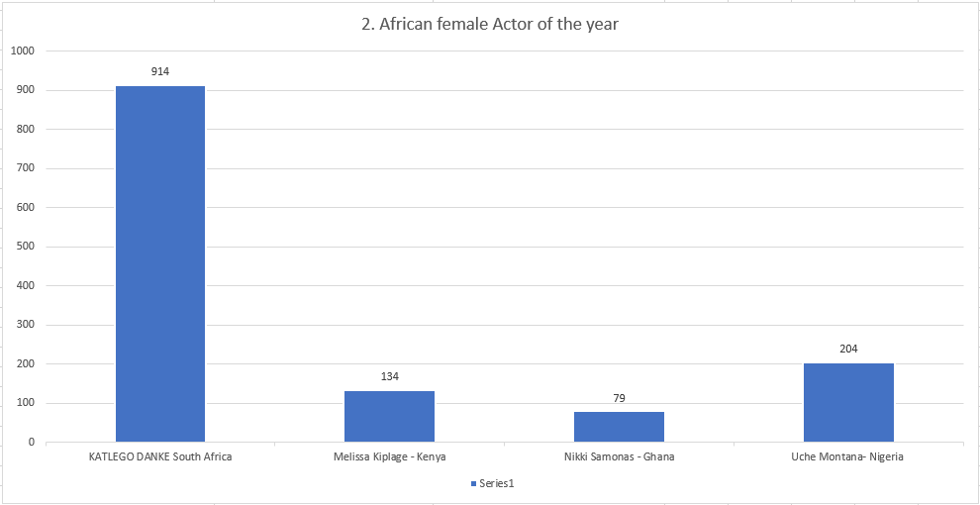Image resolution: width=980 pixels, height=505 pixels.
Task: Select the KATLEGO DANKE South Africa bar
Action: coord(160,263)
